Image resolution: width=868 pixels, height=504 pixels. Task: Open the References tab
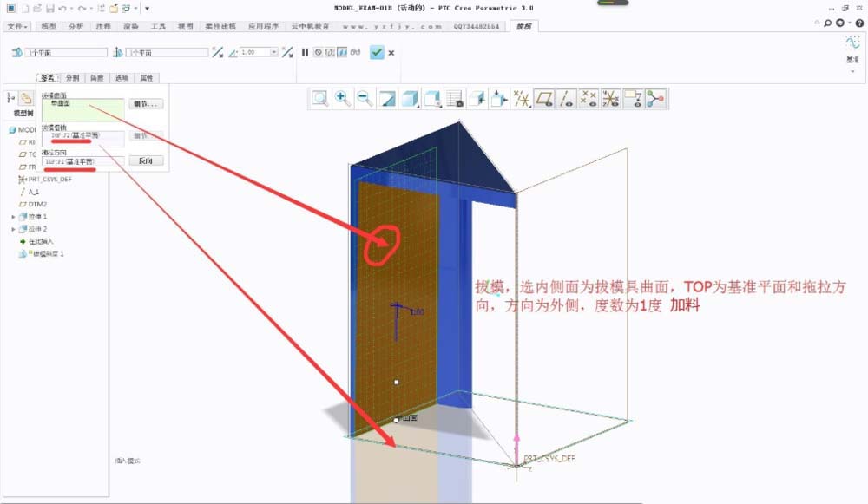click(x=48, y=78)
